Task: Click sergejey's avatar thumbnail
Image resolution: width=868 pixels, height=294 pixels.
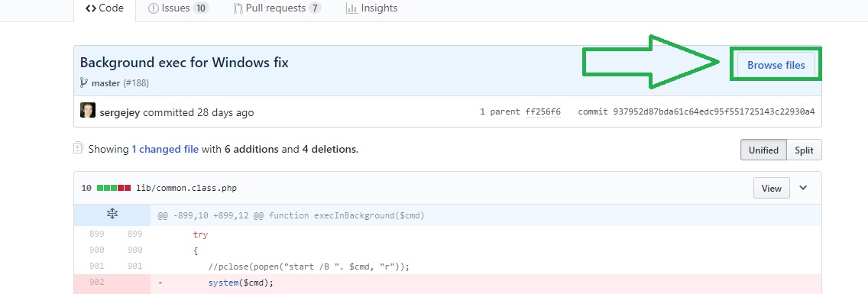Action: pyautogui.click(x=88, y=110)
